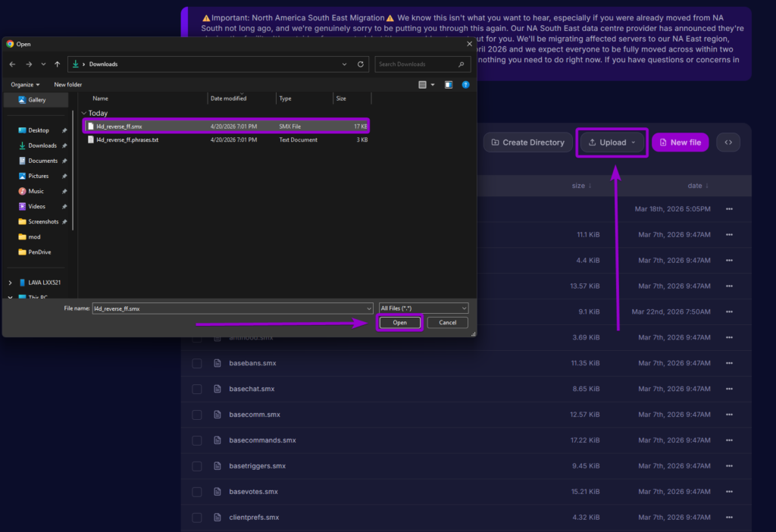The image size is (776, 532).
Task: Tick the checkbox beside basevotes.smx
Action: 197,491
